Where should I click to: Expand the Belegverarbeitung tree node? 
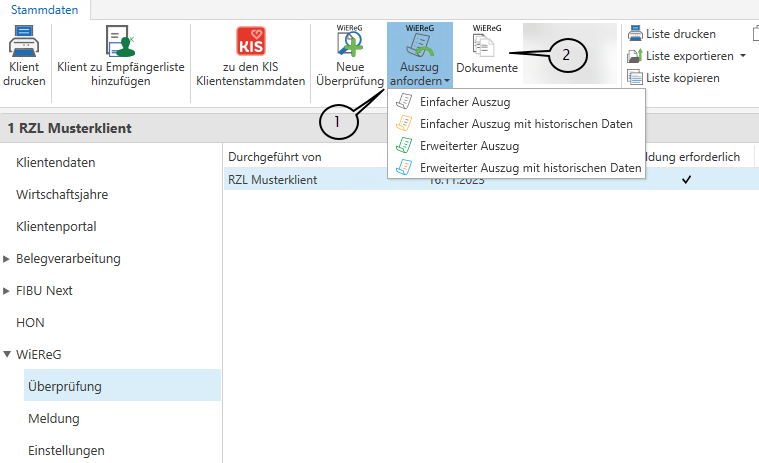7,259
